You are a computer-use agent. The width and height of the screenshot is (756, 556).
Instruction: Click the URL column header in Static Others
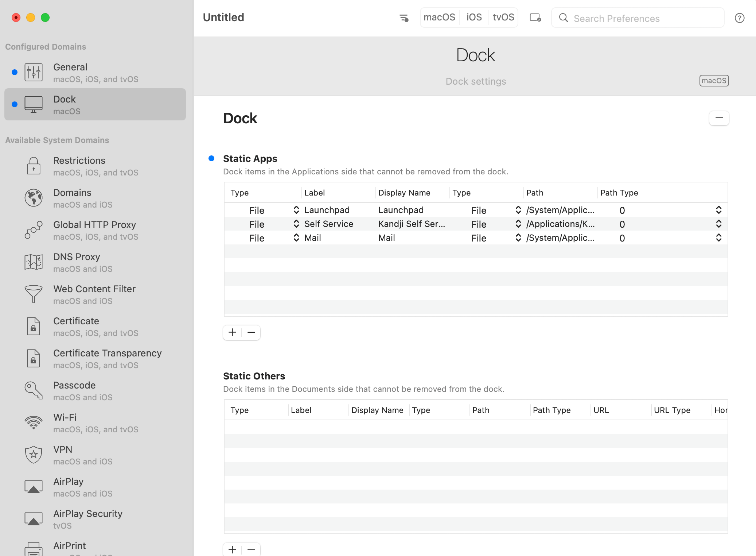point(601,410)
